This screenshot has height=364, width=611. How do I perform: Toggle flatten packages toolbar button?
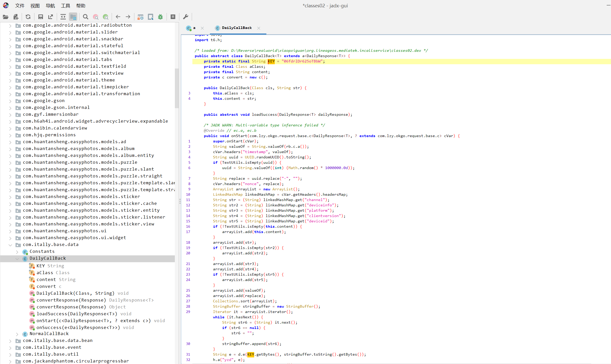coord(73,17)
